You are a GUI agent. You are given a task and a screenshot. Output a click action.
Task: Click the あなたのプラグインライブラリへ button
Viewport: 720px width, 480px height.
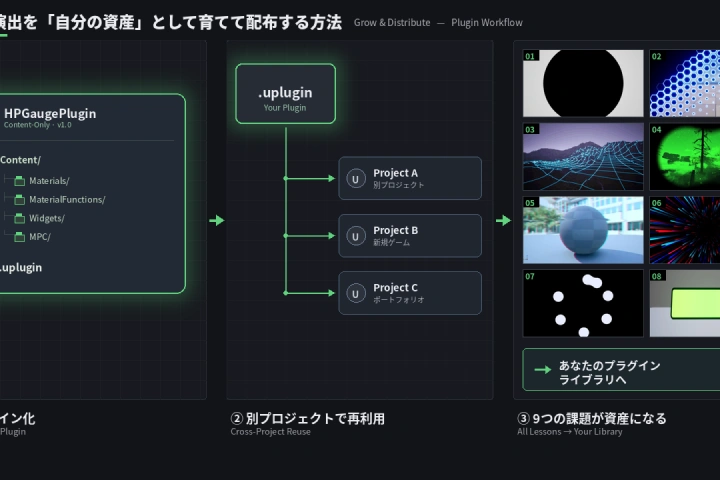coord(621,370)
